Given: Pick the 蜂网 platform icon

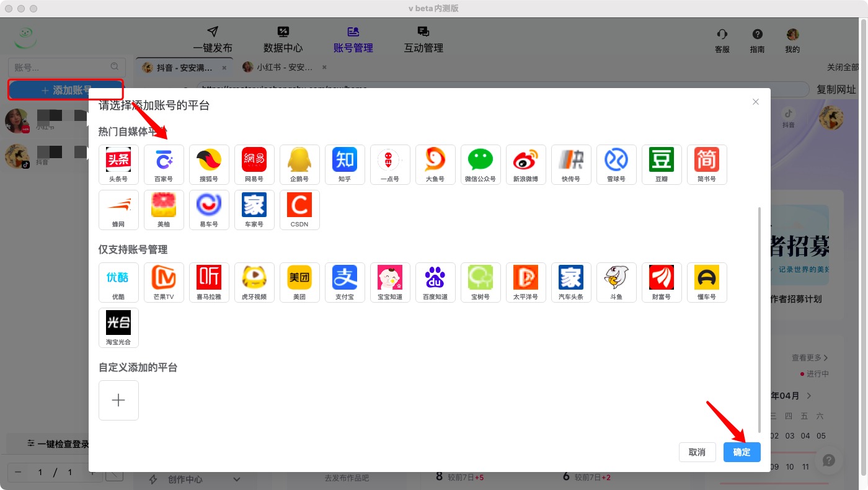Looking at the screenshot, I should (118, 210).
